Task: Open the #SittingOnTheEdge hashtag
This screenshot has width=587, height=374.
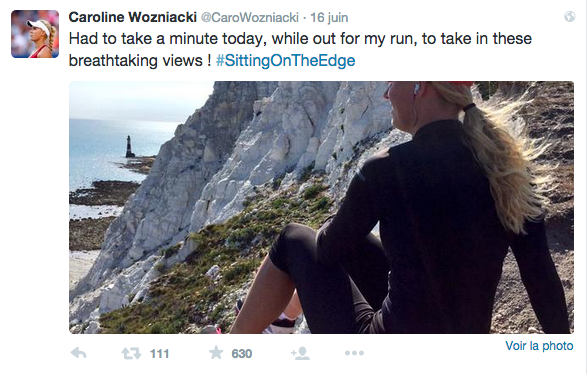Action: click(286, 60)
